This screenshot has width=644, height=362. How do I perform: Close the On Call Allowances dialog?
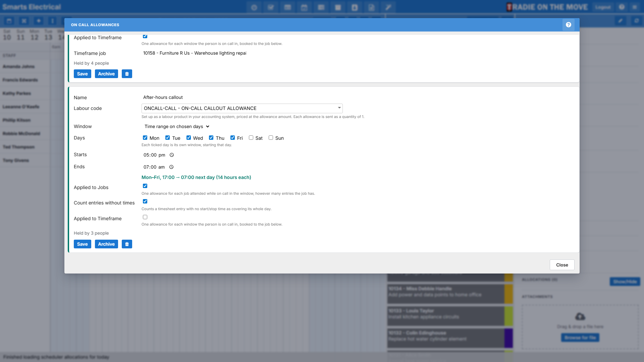point(562,265)
